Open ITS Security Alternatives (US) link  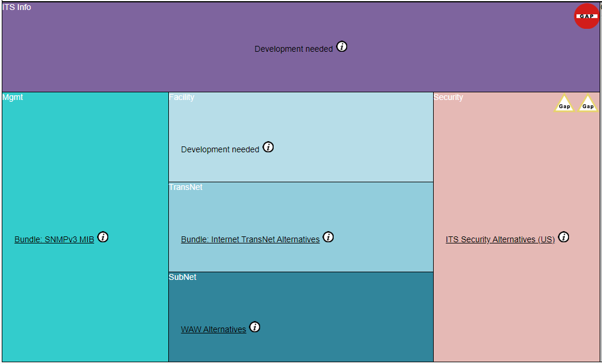pos(500,240)
